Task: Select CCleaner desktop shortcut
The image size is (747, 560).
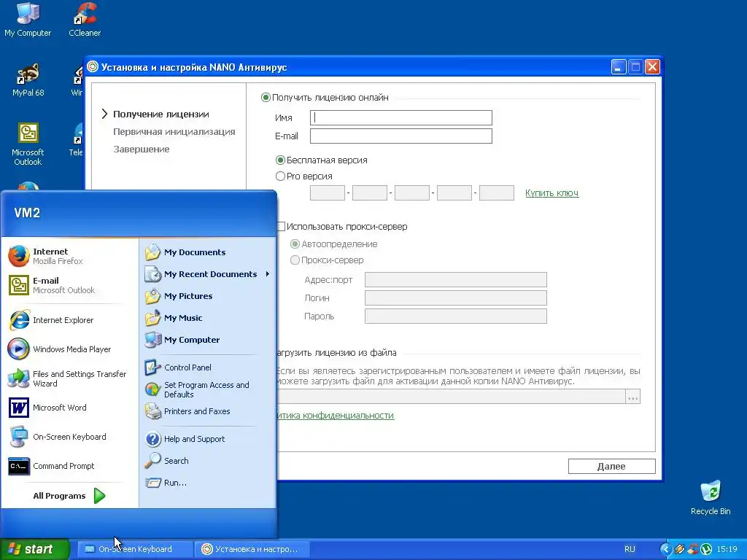Action: tap(85, 20)
